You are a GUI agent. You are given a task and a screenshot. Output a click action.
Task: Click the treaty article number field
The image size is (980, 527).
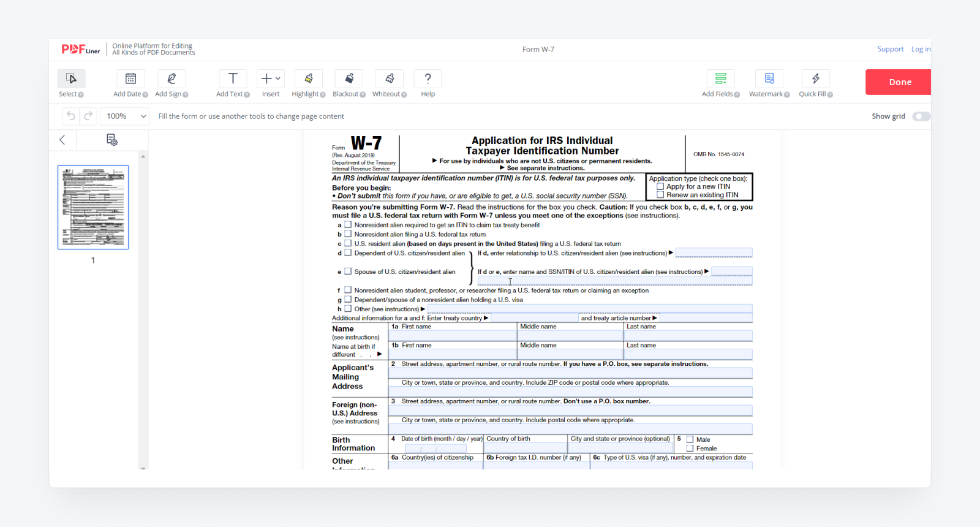point(706,318)
